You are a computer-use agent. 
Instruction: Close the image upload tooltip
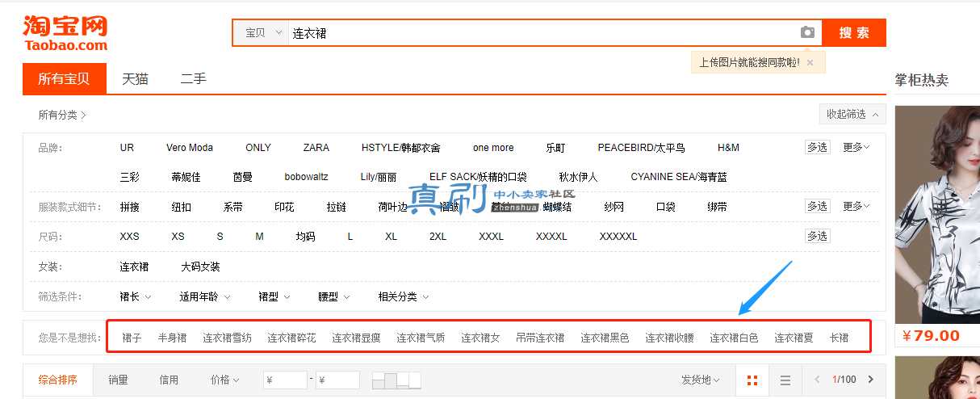(810, 62)
